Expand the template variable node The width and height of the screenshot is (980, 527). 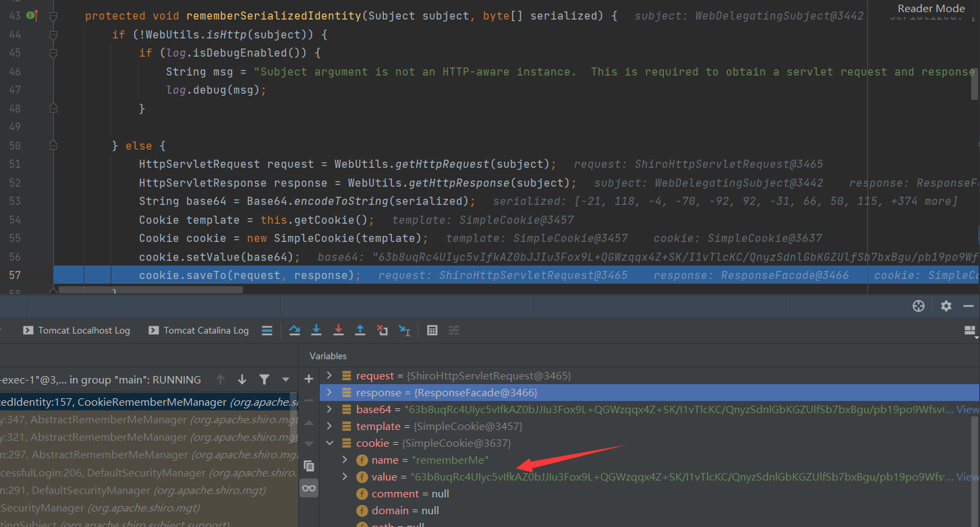pos(329,426)
